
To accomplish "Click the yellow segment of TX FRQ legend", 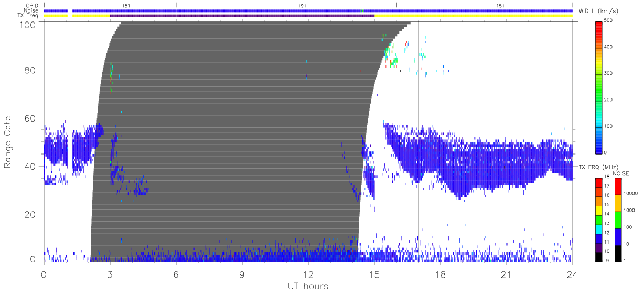I will click(x=598, y=210).
